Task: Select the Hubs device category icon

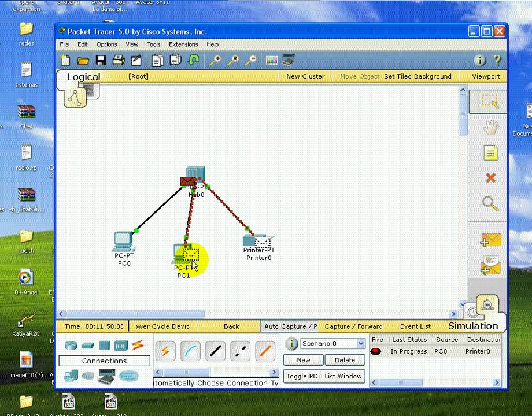Action: click(x=105, y=346)
